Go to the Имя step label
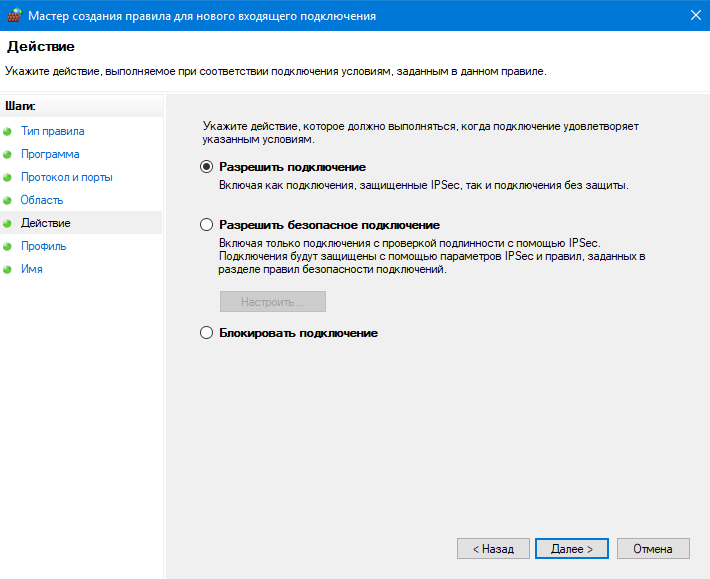The width and height of the screenshot is (710, 579). pyautogui.click(x=32, y=269)
